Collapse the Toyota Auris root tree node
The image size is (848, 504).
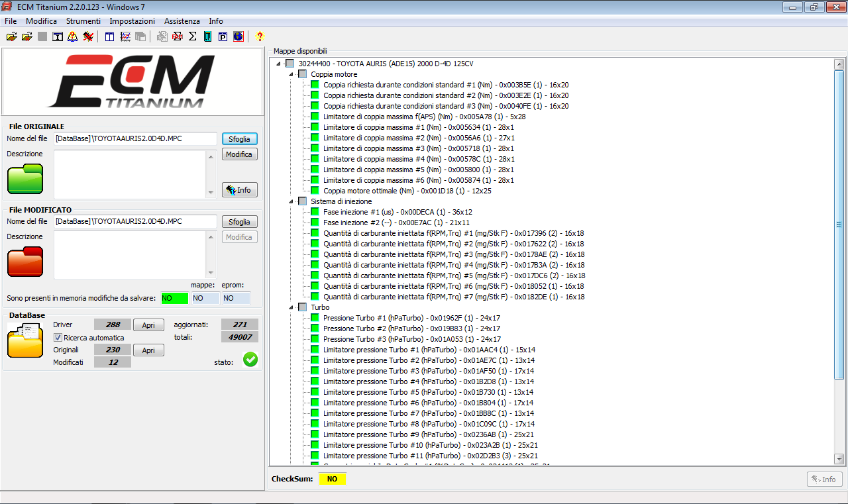(278, 64)
